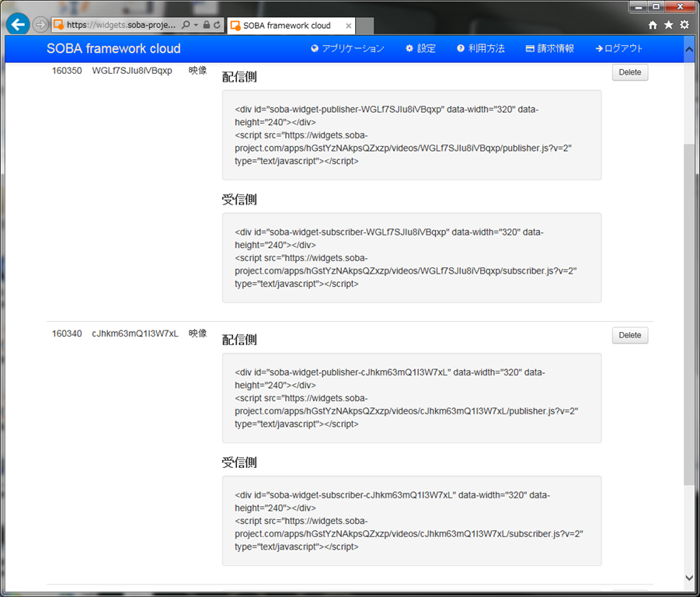
Task: Click the search magnifier in address bar
Action: 186,25
